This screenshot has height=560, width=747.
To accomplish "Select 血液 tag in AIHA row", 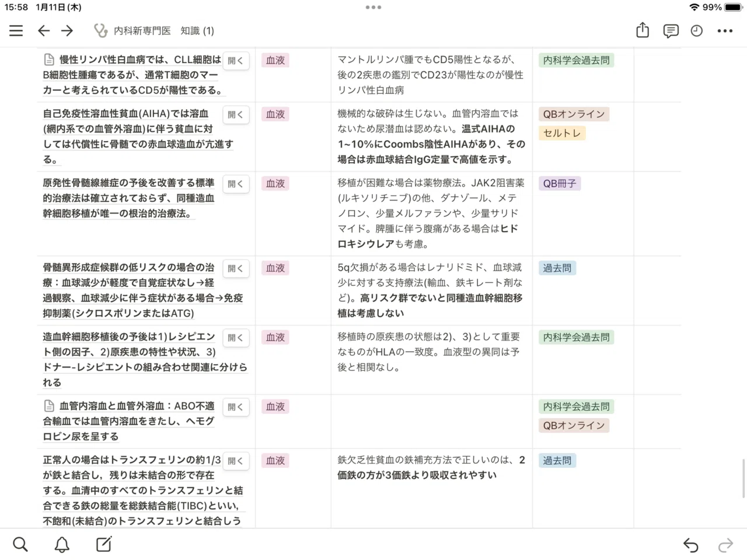I will tap(275, 114).
